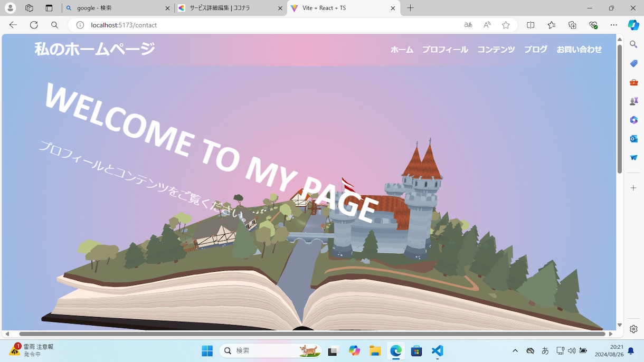Open the translate page icon

click(x=468, y=25)
